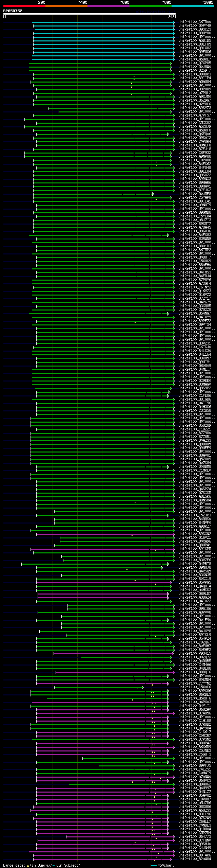The width and height of the screenshot is (217, 868).
Task: Click the UniRef100_A9RMD9 label
Action: point(195,89)
